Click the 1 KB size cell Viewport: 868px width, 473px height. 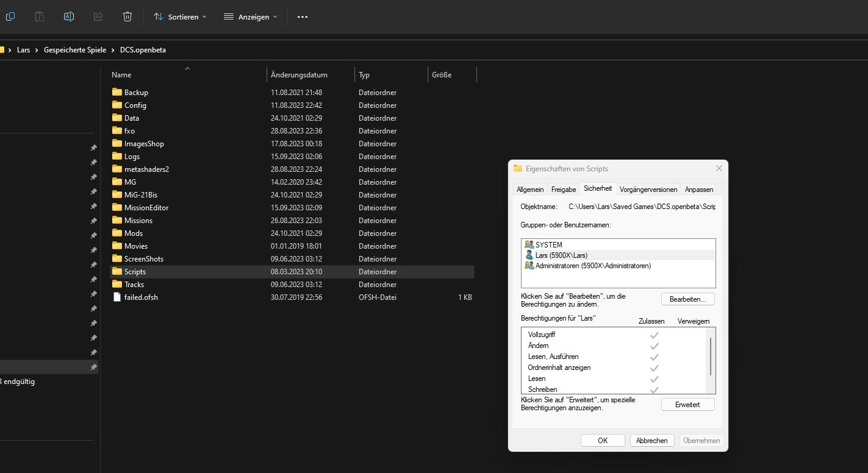pos(465,297)
